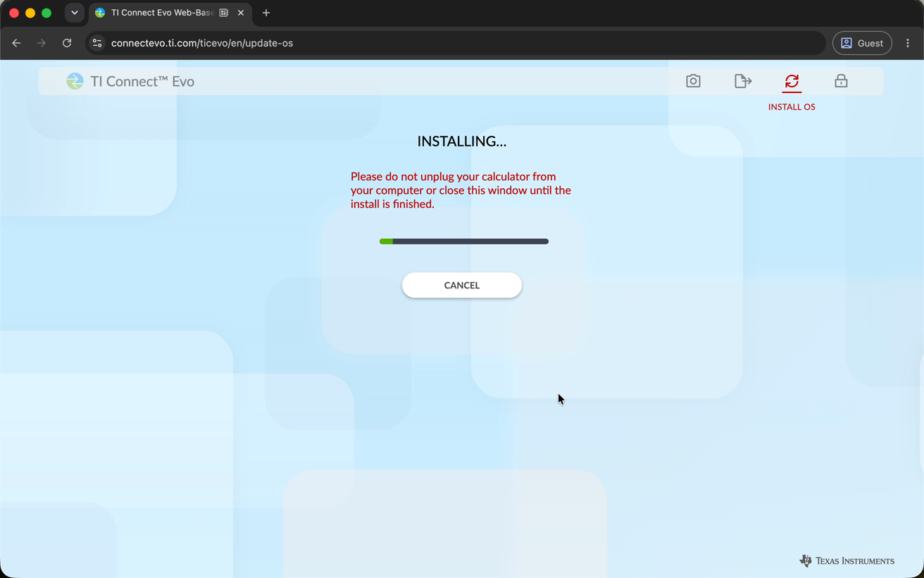
Task: Cancel the OS installation
Action: [462, 285]
